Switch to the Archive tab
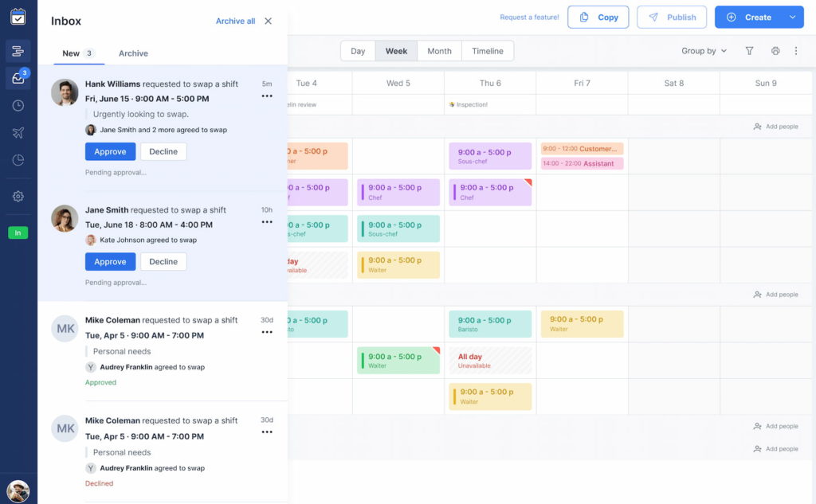Image resolution: width=816 pixels, height=504 pixels. tap(133, 53)
